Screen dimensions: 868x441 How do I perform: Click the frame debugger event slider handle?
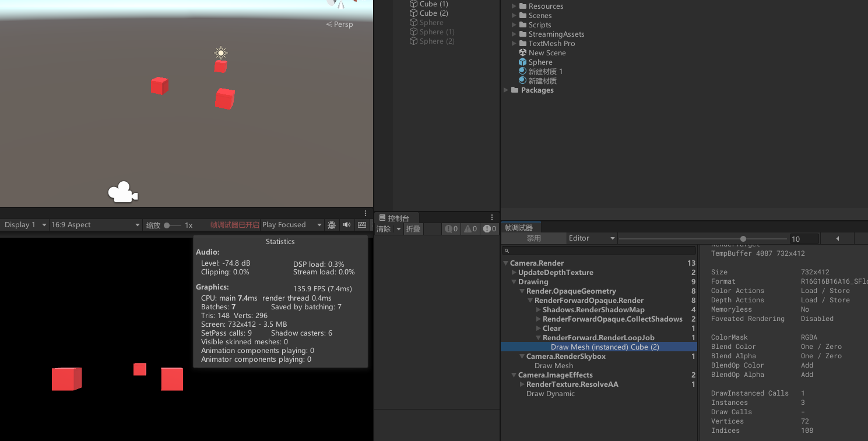pos(743,239)
